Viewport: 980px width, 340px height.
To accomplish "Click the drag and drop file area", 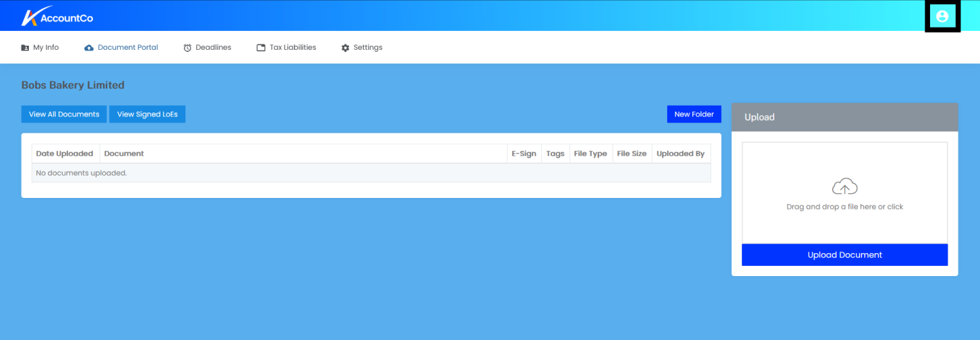I will click(845, 193).
